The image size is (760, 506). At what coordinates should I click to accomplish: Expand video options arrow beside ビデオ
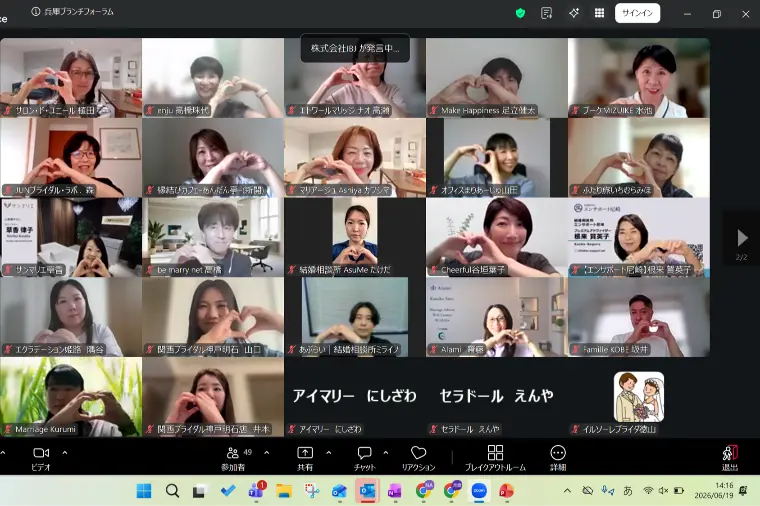point(65,453)
